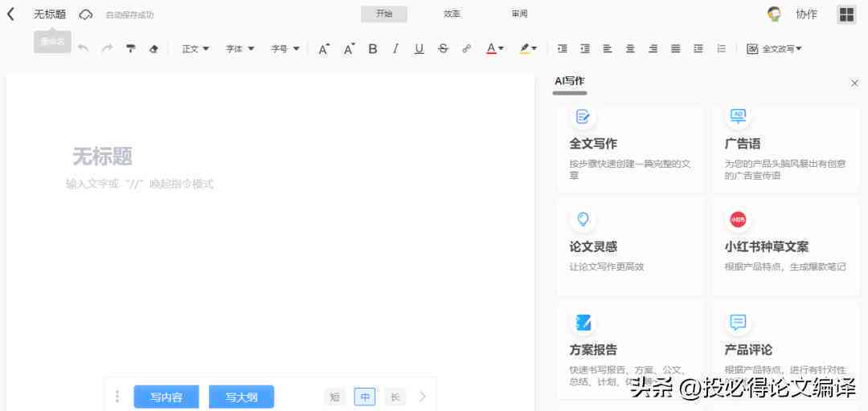Decrease the font size
868x411 pixels.
pos(349,49)
